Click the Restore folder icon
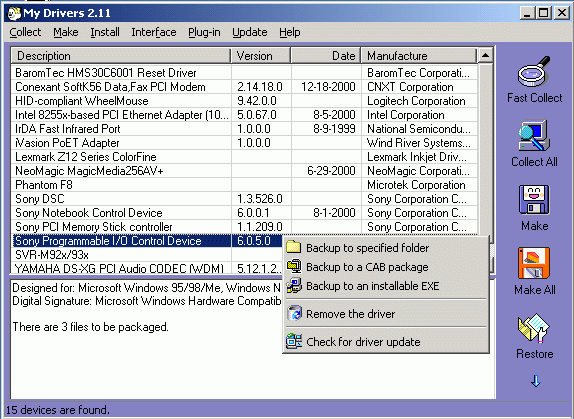The image size is (574, 419). click(534, 327)
